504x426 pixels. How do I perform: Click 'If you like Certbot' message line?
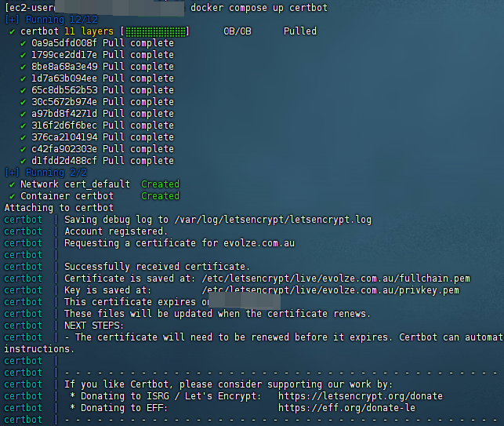click(x=229, y=384)
